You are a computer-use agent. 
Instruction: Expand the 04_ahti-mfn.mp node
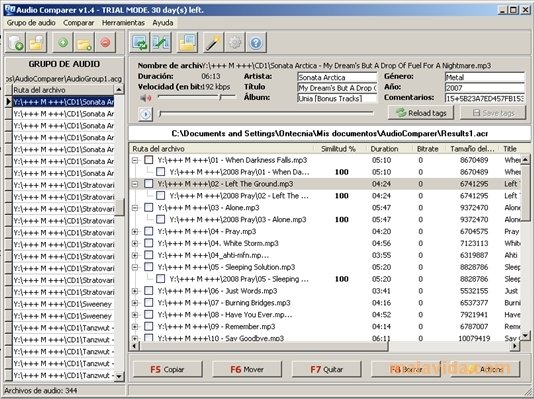135,255
